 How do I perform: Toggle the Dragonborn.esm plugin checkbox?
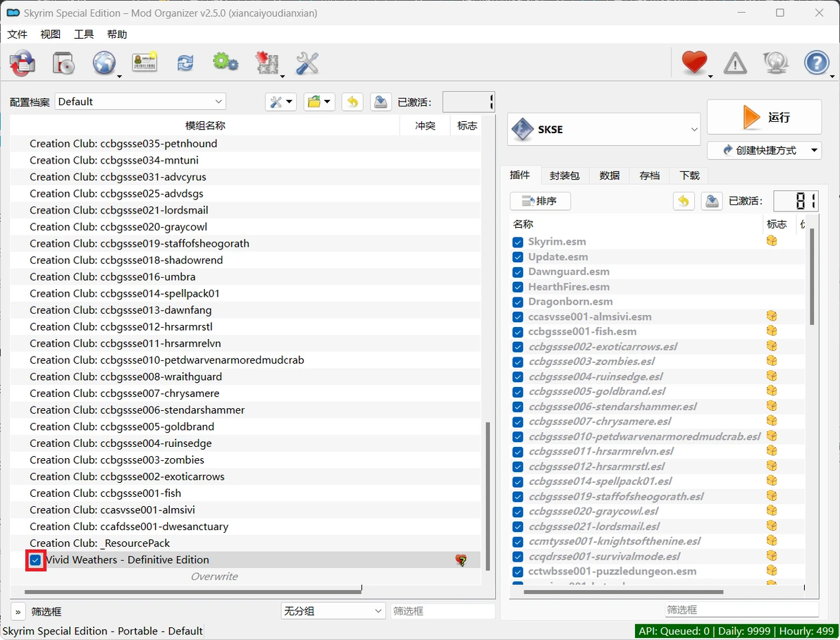click(x=517, y=302)
